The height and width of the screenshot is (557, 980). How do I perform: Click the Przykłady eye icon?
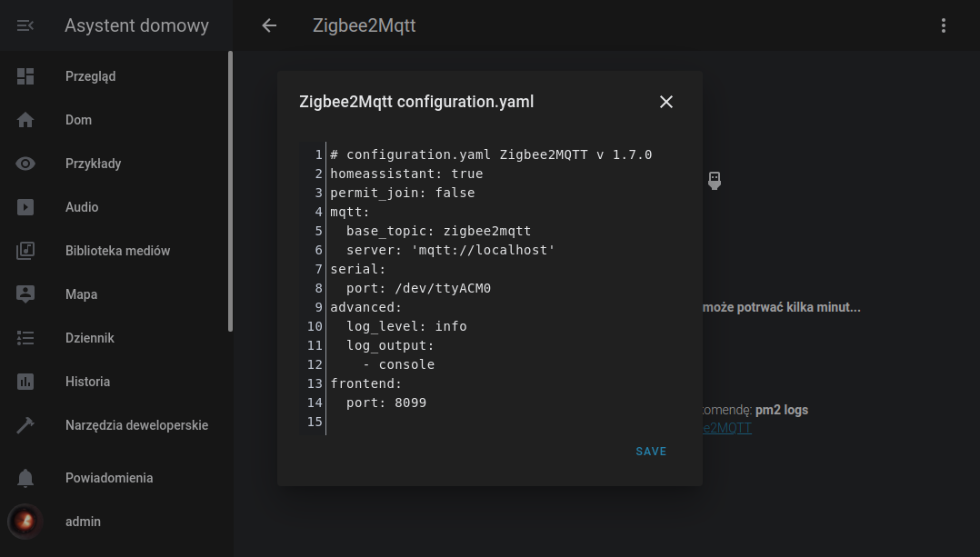(x=25, y=164)
